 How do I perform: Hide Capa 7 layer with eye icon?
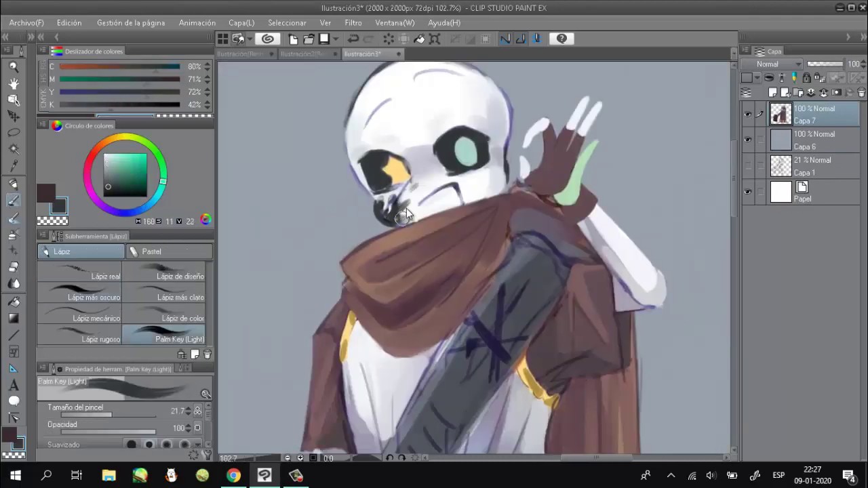[747, 114]
